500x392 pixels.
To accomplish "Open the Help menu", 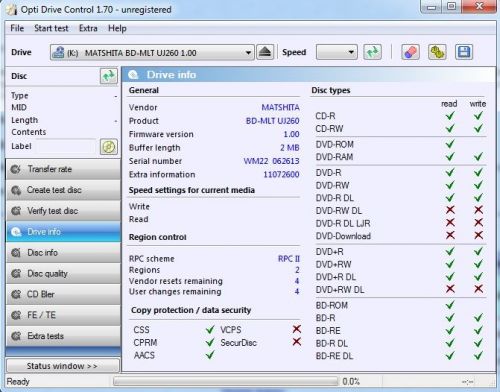I will point(117,28).
